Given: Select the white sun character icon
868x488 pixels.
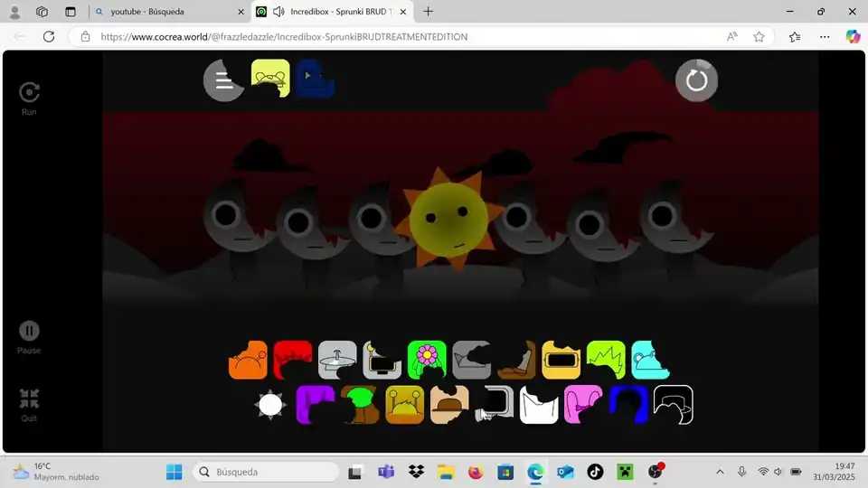Looking at the screenshot, I should coord(270,405).
